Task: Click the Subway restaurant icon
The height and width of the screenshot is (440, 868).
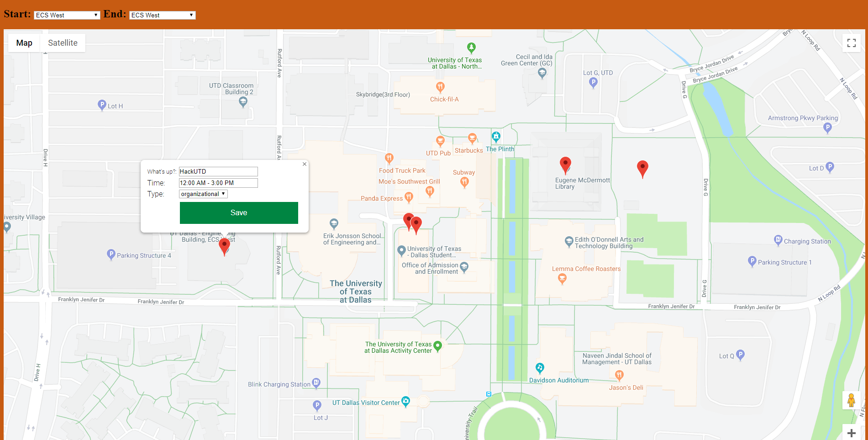Action: (x=464, y=183)
